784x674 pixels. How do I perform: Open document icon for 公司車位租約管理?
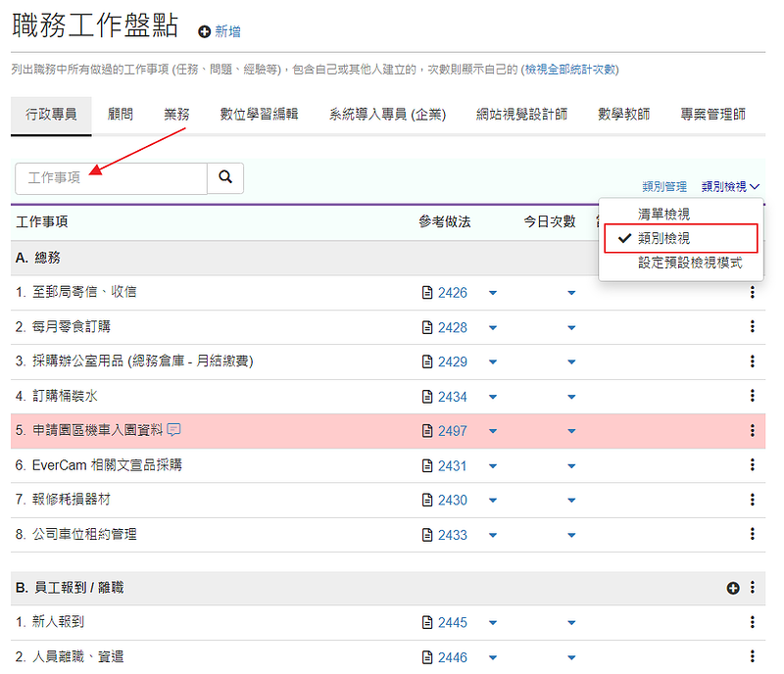(427, 535)
